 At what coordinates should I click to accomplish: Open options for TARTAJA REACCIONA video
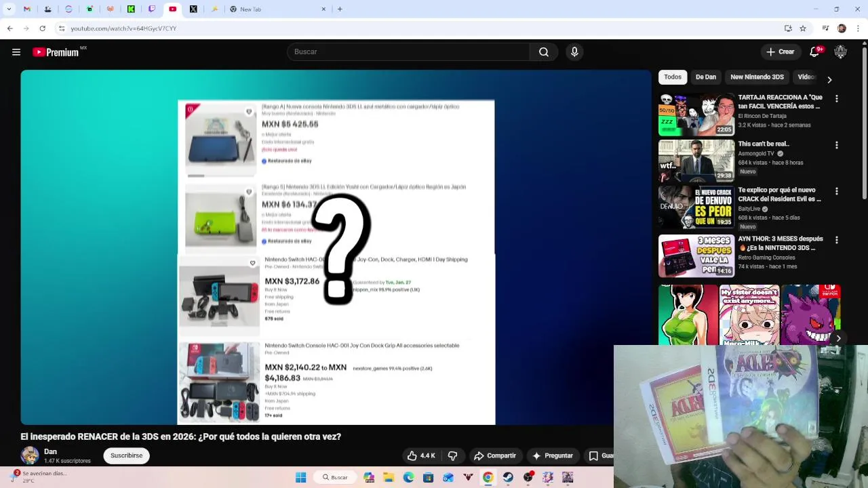836,99
